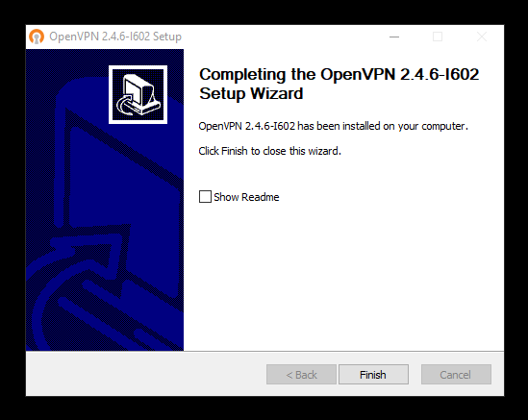Click the has been installed message line

pyautogui.click(x=334, y=126)
